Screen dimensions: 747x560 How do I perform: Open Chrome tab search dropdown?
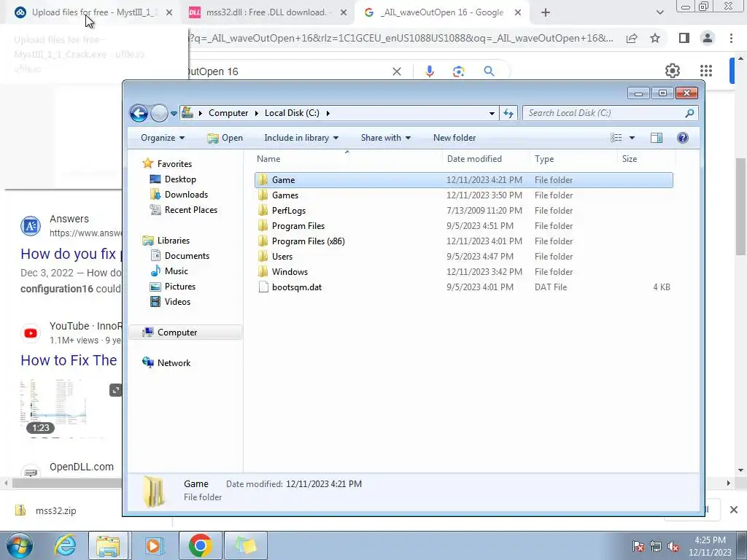(x=659, y=12)
